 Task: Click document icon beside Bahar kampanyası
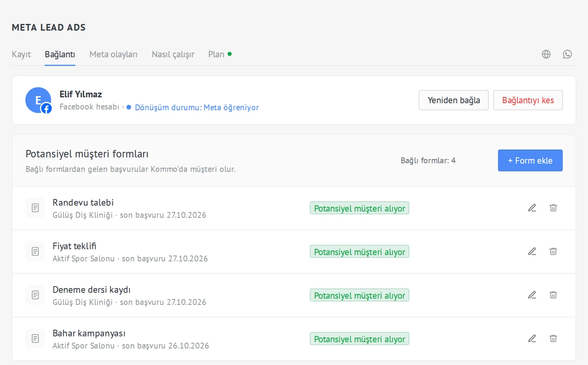pos(35,339)
